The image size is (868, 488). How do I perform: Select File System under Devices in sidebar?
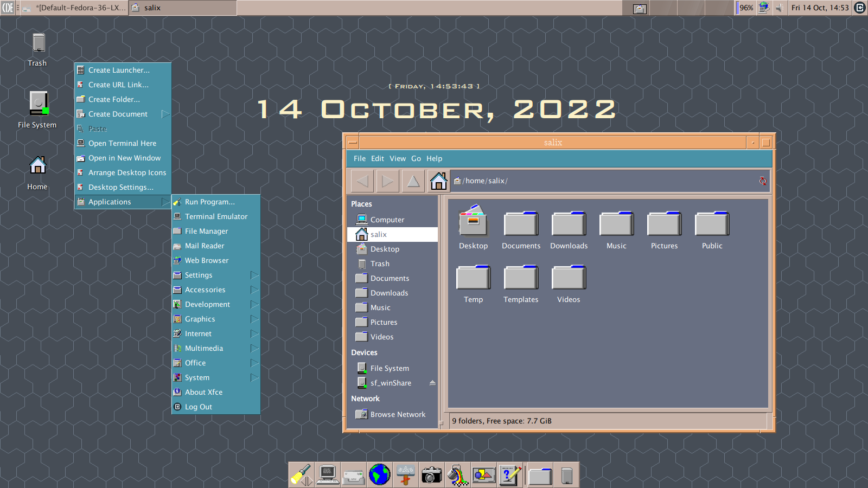tap(392, 368)
